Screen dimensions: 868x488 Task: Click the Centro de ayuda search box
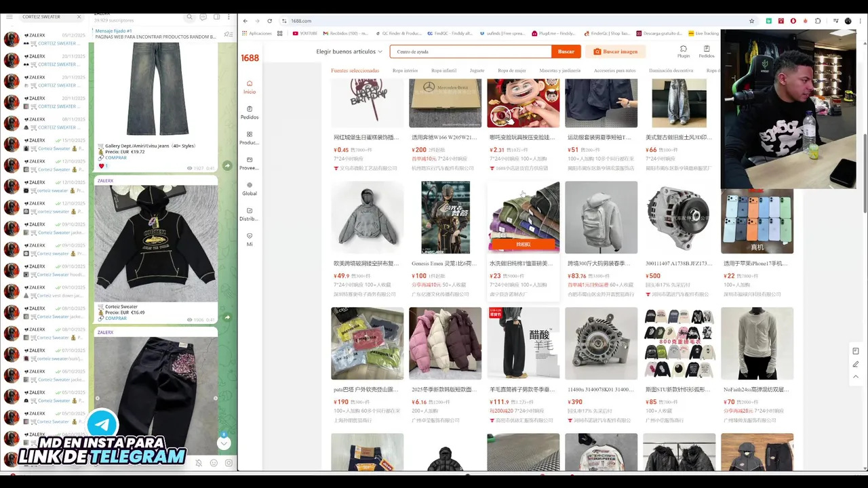coord(471,52)
